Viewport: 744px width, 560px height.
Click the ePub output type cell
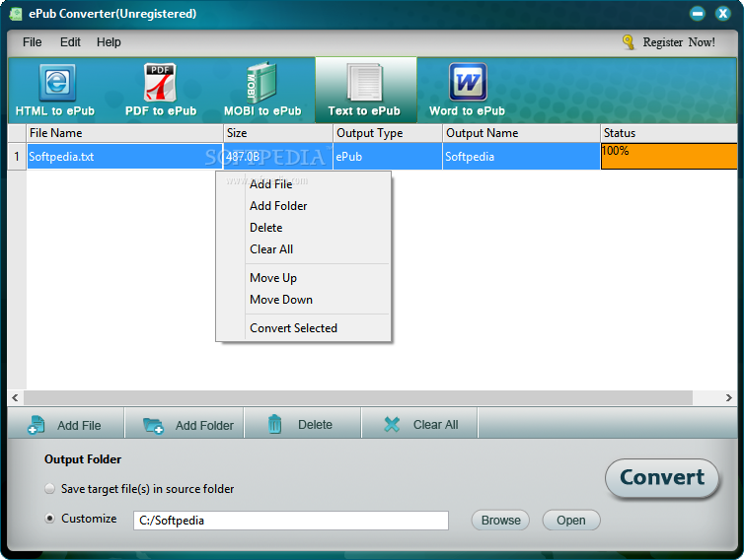(388, 156)
